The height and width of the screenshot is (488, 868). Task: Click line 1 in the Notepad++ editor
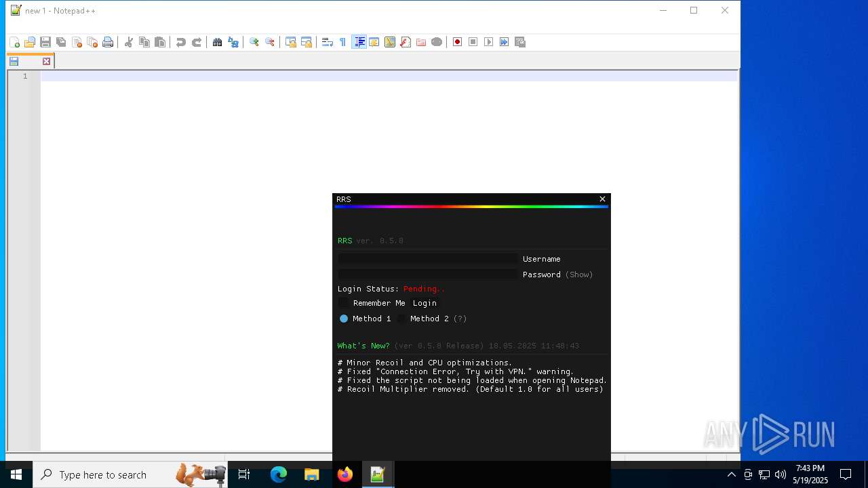389,76
